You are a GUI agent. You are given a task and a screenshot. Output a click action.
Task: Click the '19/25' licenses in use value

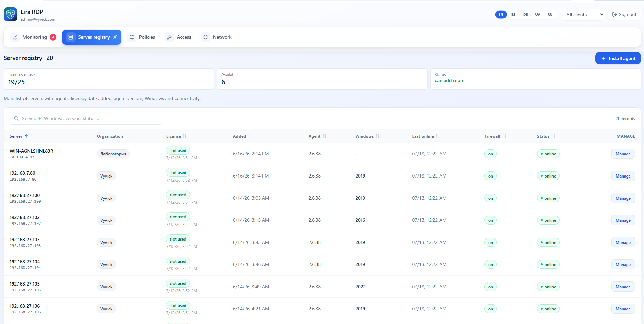click(x=17, y=82)
